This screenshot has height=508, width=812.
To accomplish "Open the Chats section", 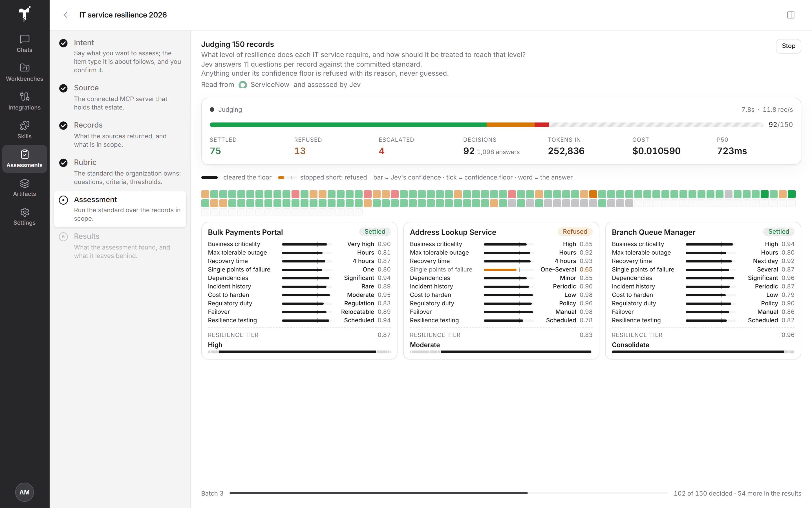I will point(25,44).
